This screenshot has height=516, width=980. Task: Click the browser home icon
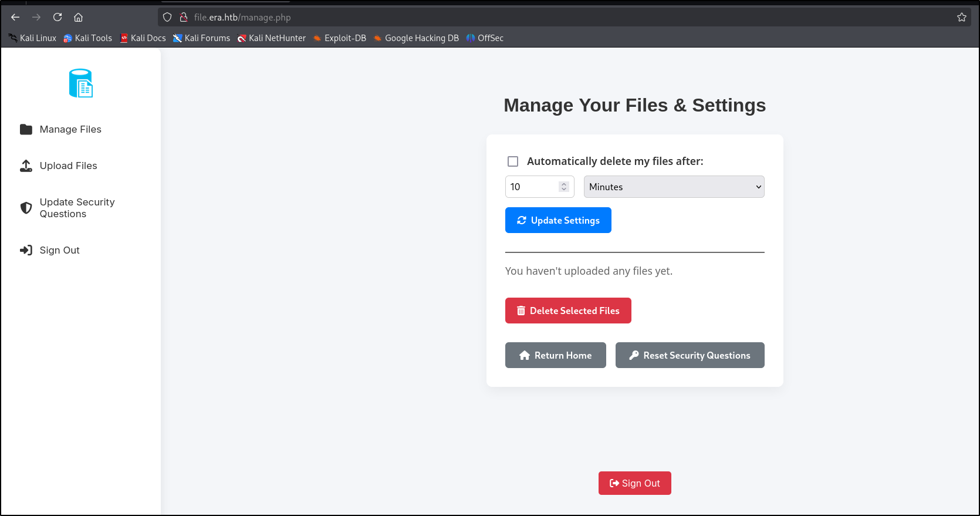pyautogui.click(x=78, y=17)
